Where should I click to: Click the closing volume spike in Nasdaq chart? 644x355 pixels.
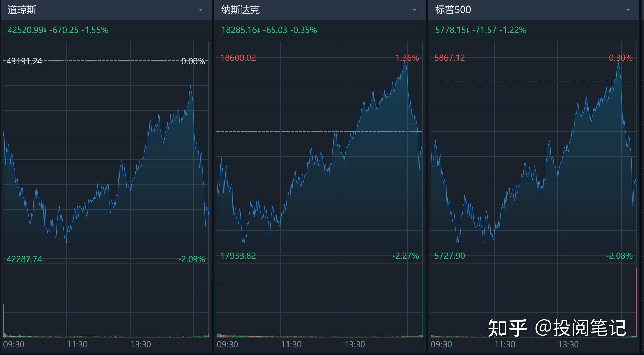pos(422,302)
